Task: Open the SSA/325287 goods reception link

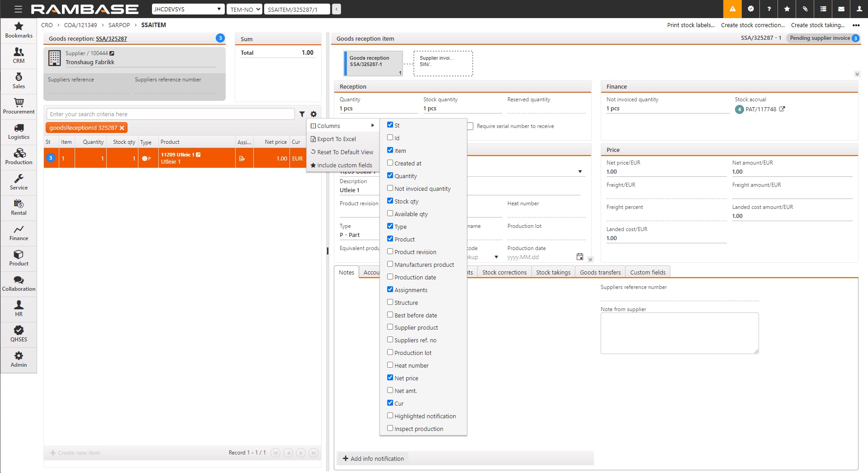Action: [111, 39]
